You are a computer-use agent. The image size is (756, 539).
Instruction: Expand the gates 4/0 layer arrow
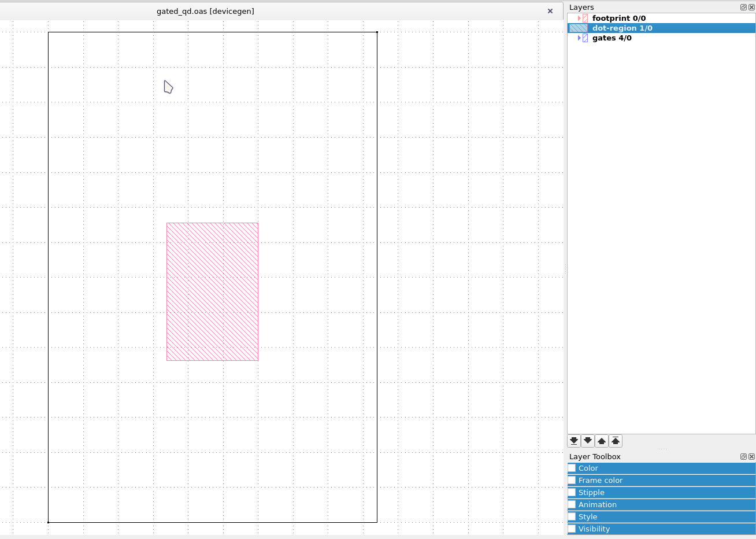click(x=579, y=38)
